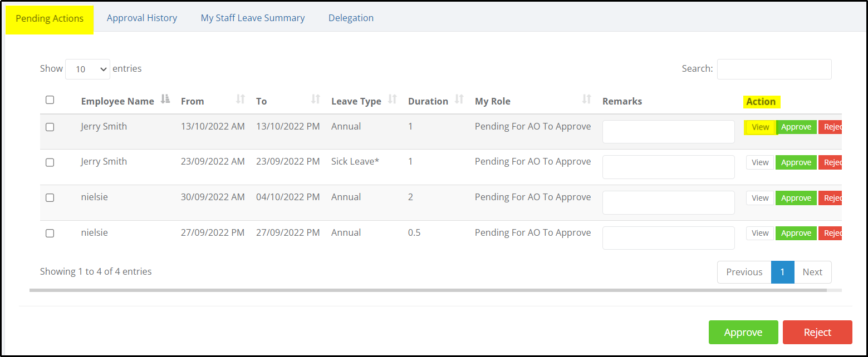Select the 'Sick Leave*' cell

point(355,162)
